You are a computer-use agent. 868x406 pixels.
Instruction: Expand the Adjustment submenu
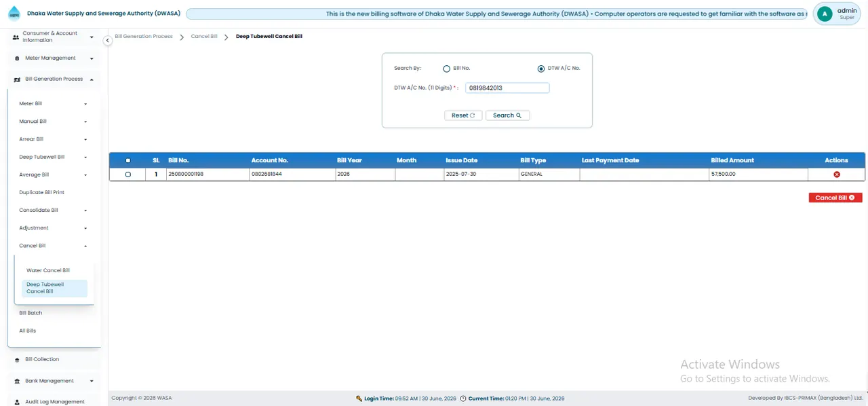point(85,228)
